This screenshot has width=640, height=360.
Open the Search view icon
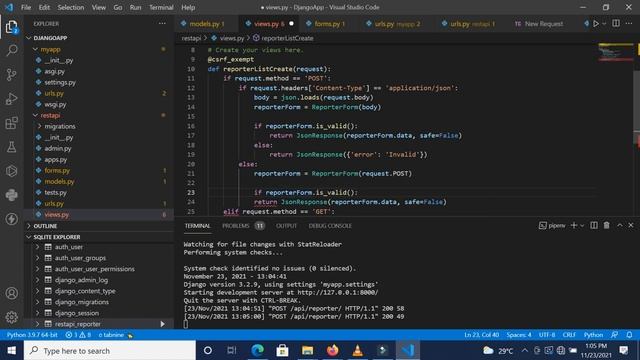tap(11, 51)
